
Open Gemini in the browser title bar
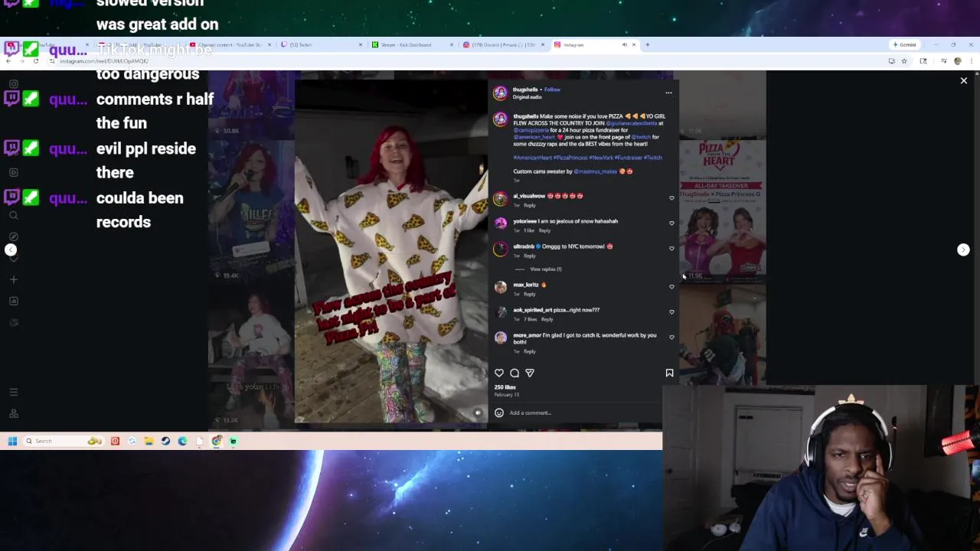click(904, 44)
